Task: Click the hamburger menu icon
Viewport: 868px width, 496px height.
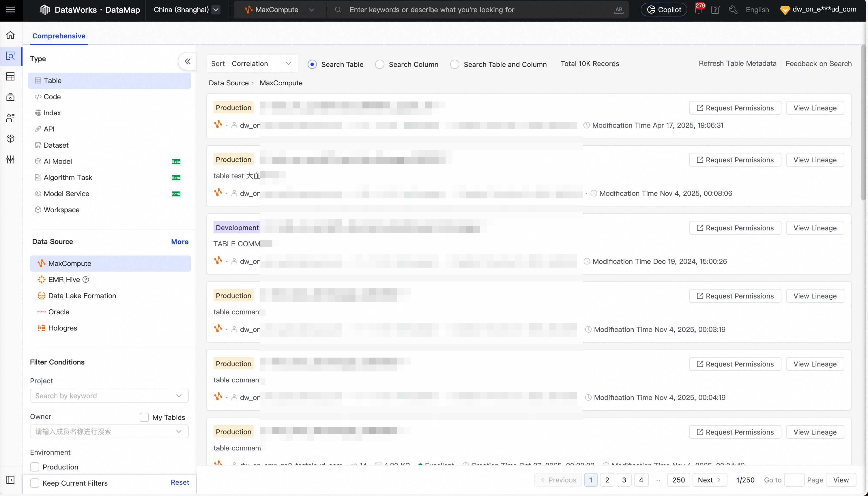Action: 11,10
